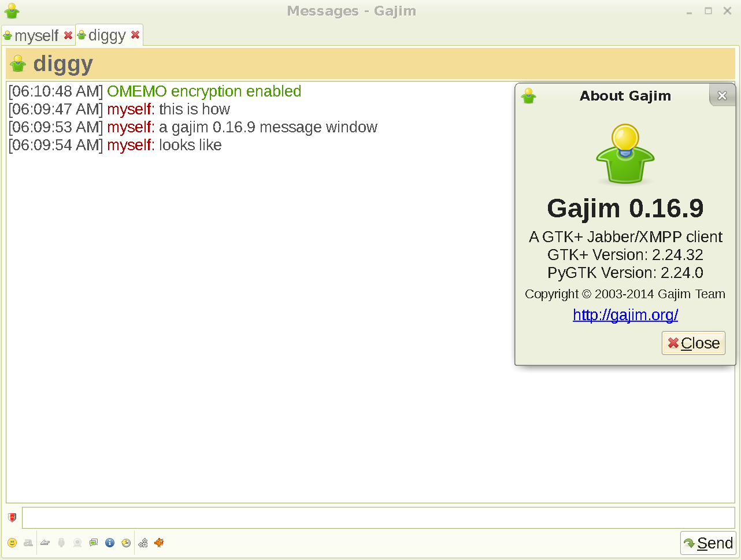741x560 pixels.
Task: Click the chat bubbles icon in the toolbar
Action: pos(93,543)
